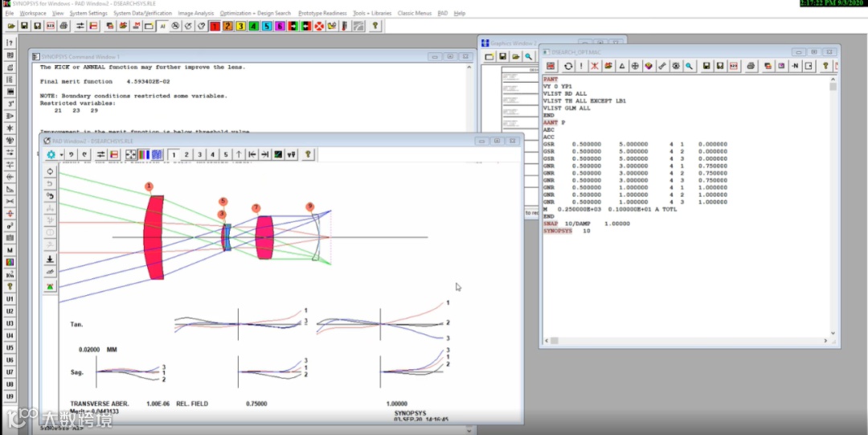Click the vertical scrollbar of the macro editor
This screenshot has height=435, width=868.
[x=833, y=206]
